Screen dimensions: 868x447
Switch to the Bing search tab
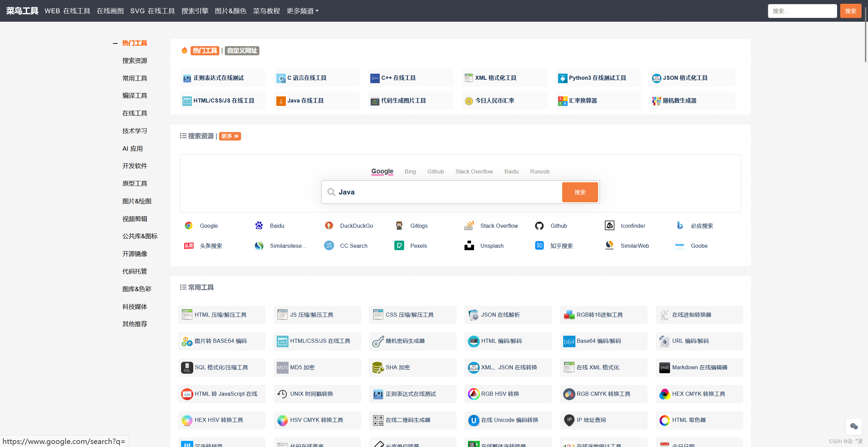[x=411, y=171]
